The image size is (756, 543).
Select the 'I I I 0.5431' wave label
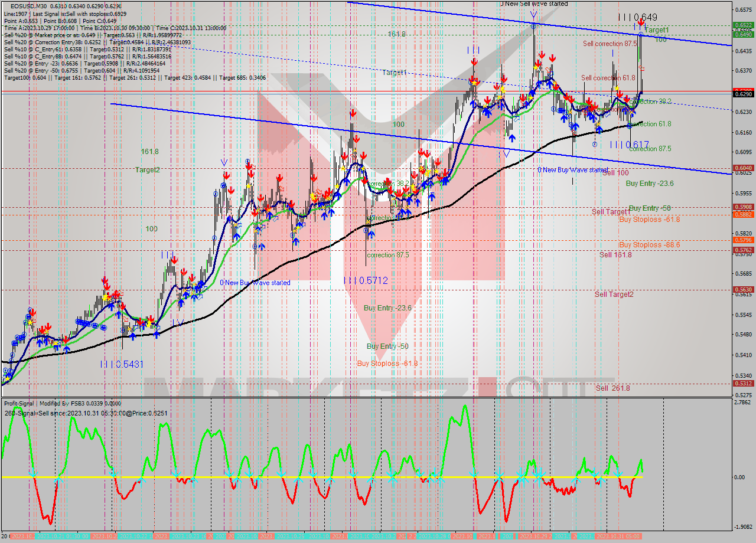click(122, 365)
